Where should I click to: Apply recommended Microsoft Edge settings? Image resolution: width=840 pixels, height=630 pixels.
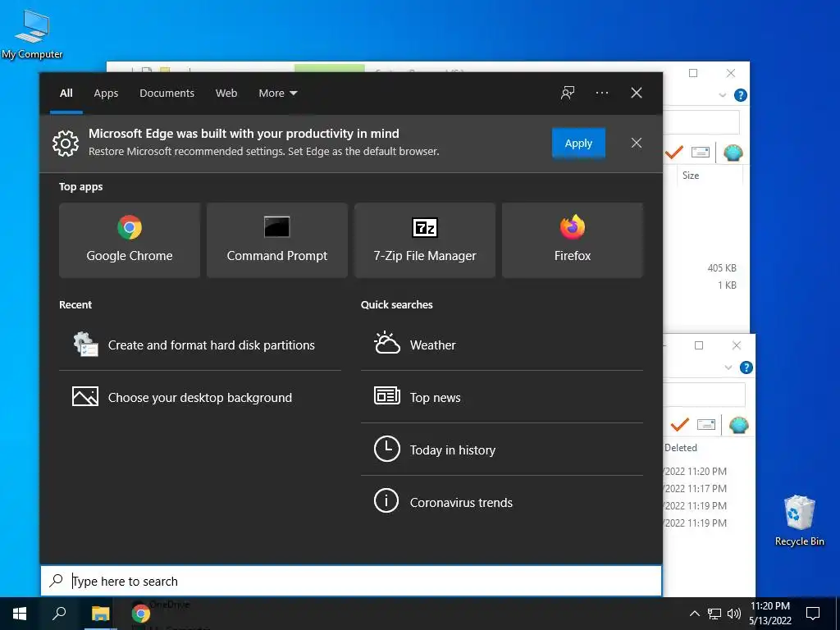click(578, 143)
